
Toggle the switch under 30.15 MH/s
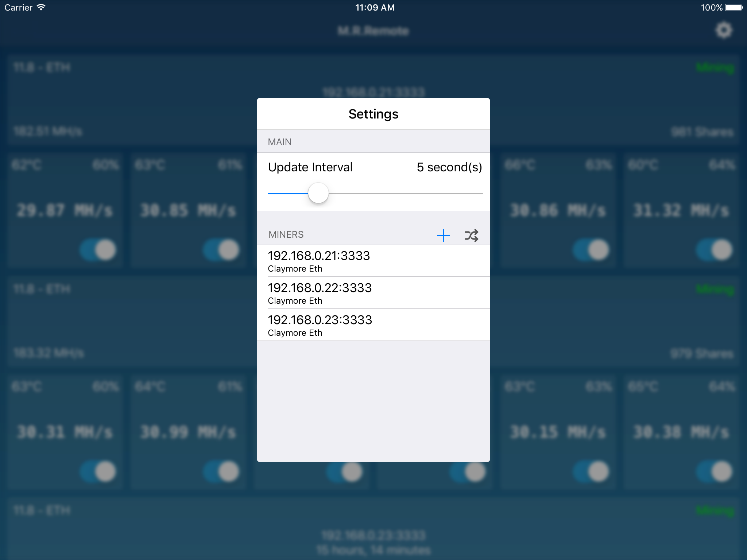[591, 472]
